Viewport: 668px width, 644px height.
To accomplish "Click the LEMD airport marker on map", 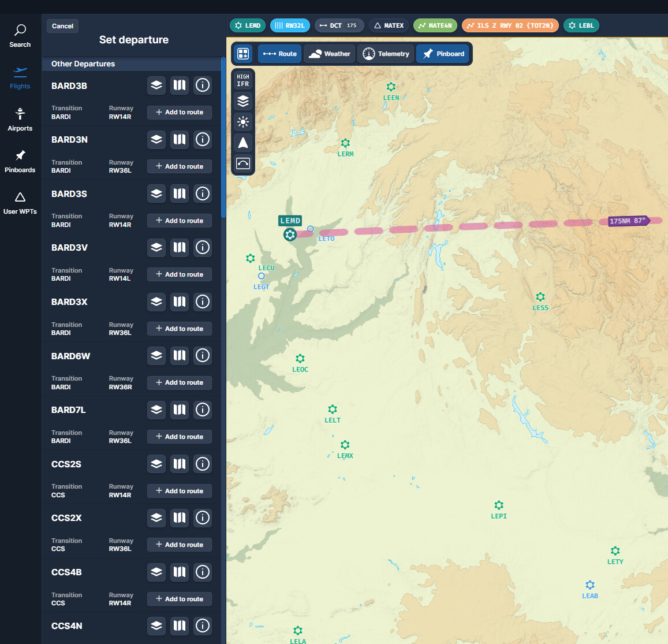I will [290, 234].
